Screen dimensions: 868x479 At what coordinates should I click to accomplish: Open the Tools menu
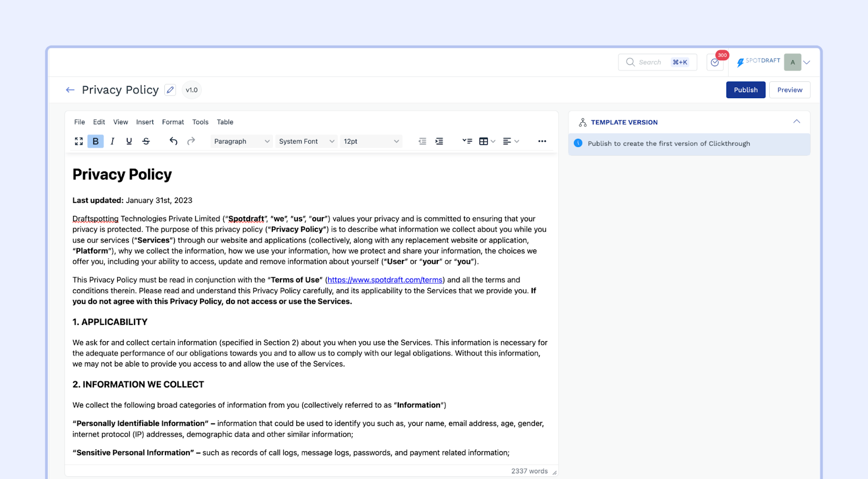(x=200, y=122)
